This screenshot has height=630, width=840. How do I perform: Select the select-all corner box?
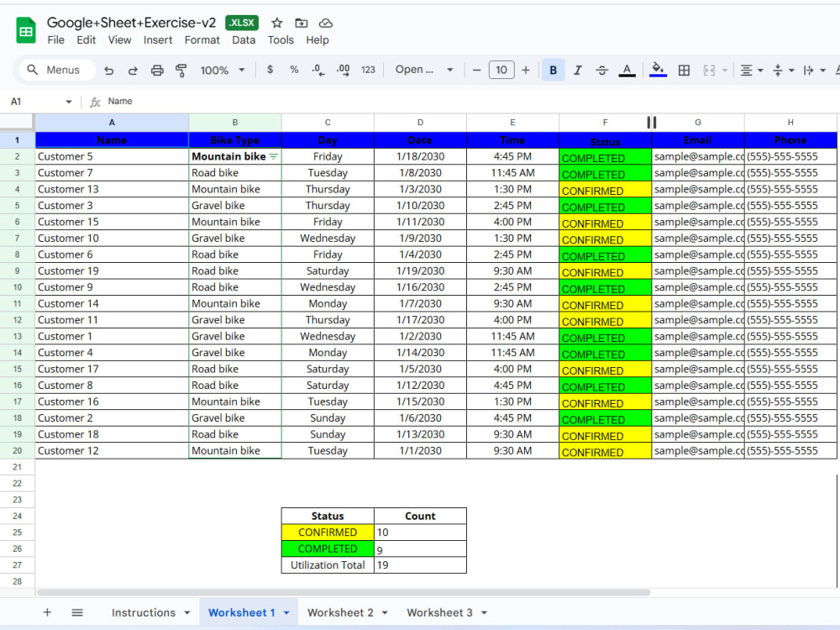tap(17, 122)
